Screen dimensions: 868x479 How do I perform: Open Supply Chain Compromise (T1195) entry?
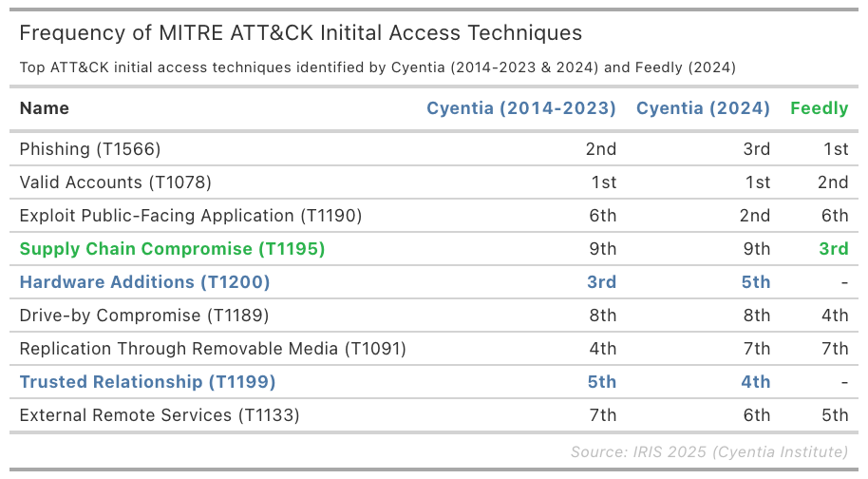(172, 249)
